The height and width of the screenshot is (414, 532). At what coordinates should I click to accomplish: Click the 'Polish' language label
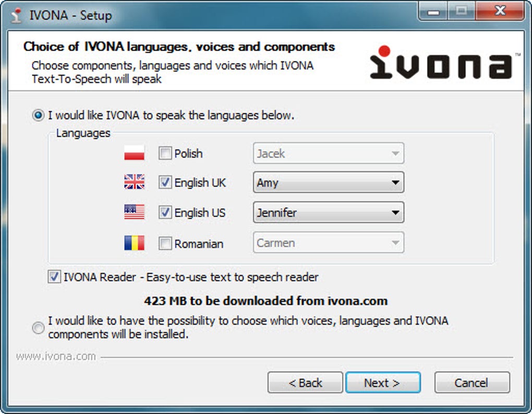point(188,153)
